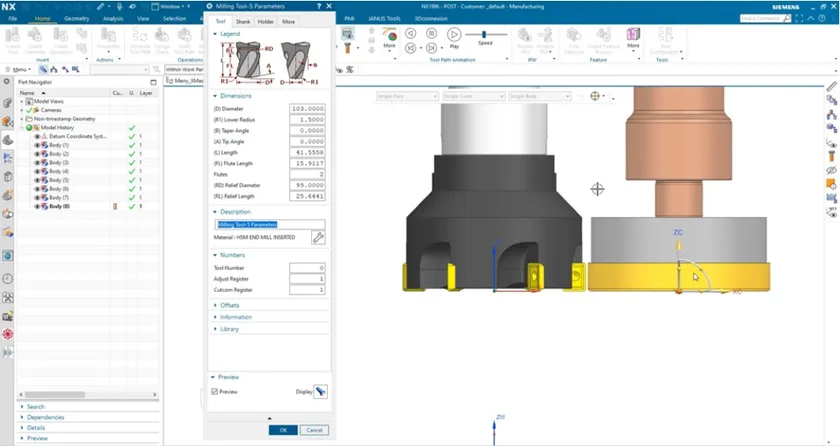Switch to the Shank tab

(243, 21)
